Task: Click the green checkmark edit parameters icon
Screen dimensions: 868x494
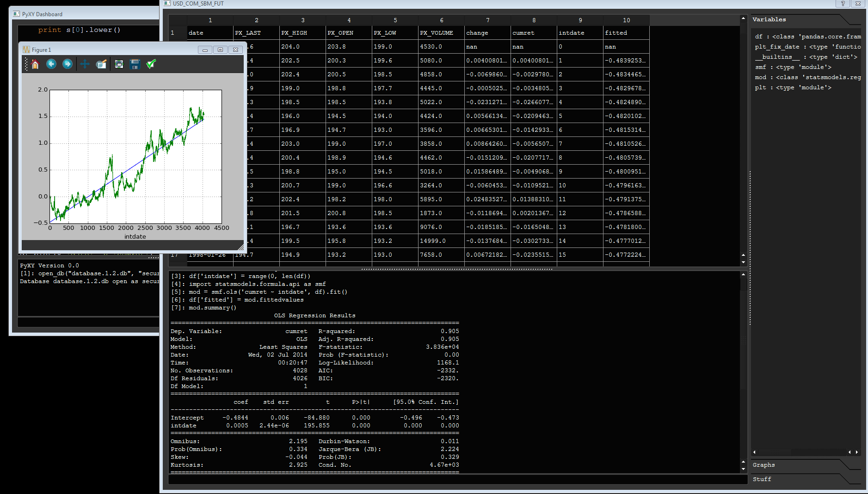Action: point(151,64)
